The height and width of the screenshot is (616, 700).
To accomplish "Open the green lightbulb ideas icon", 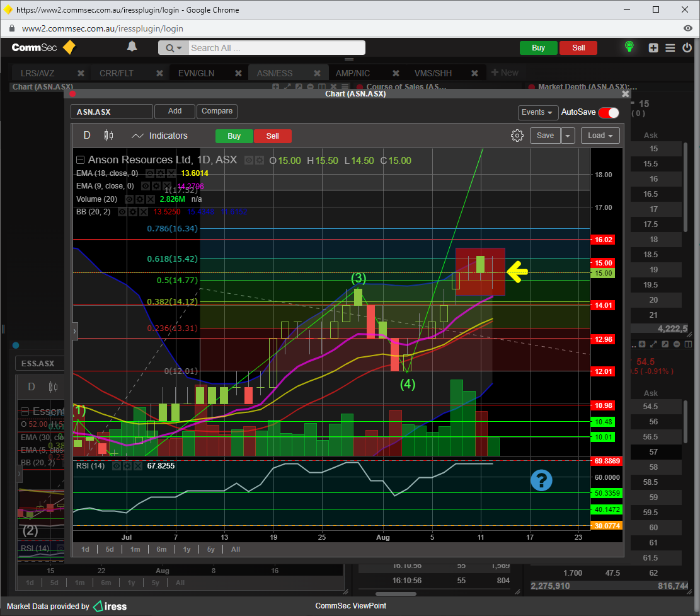I will [629, 47].
